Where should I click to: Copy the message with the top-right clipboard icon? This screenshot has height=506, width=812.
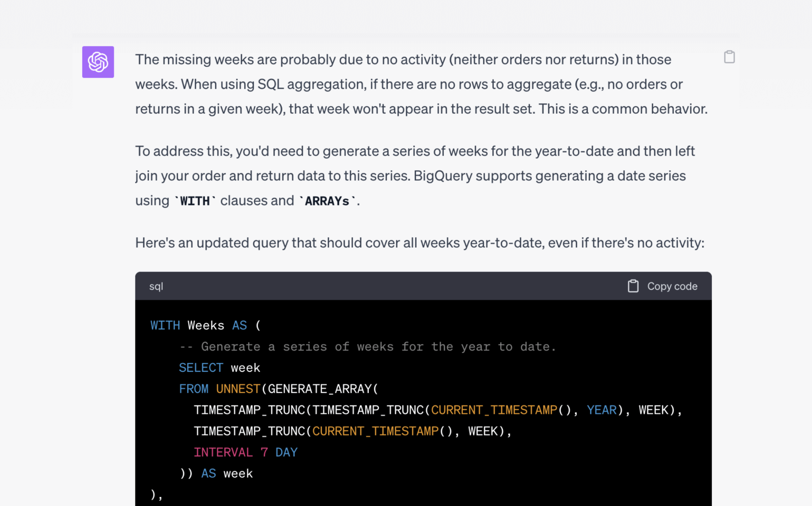[729, 57]
